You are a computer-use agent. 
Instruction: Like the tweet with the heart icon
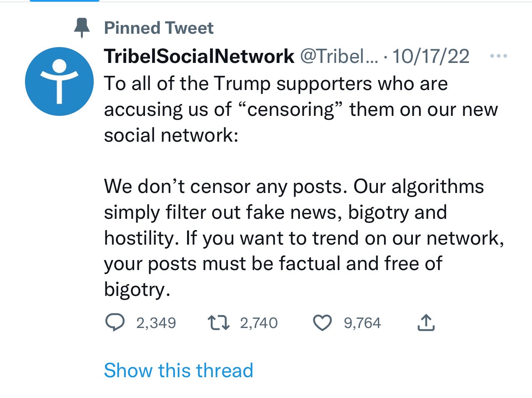click(322, 323)
